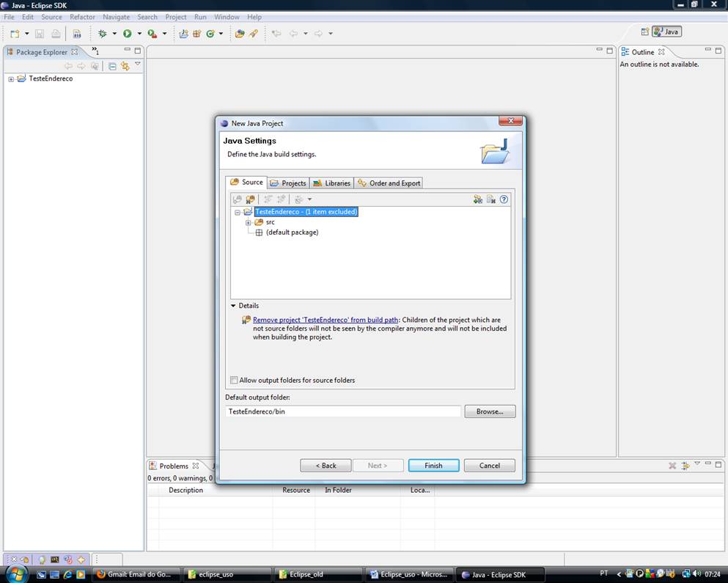Click the New Java Class toolbar icon
Screen dimensions: 728x583
(x=210, y=34)
